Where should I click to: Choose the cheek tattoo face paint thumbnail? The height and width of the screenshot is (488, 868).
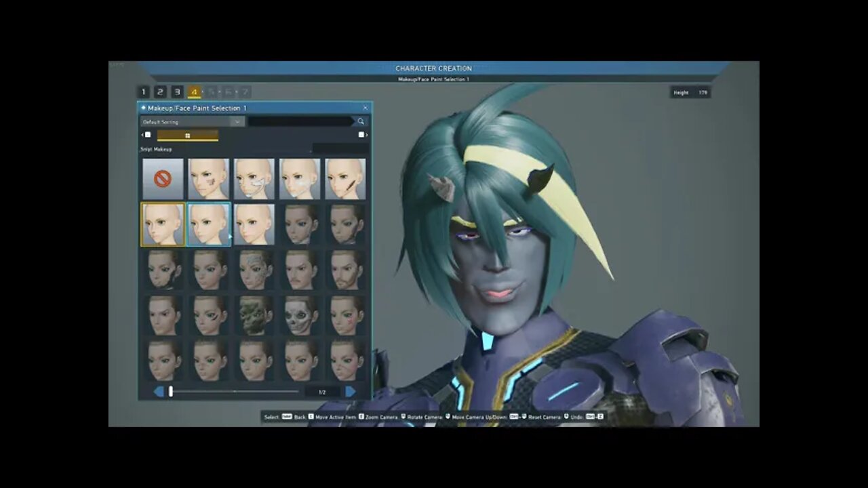click(x=208, y=179)
